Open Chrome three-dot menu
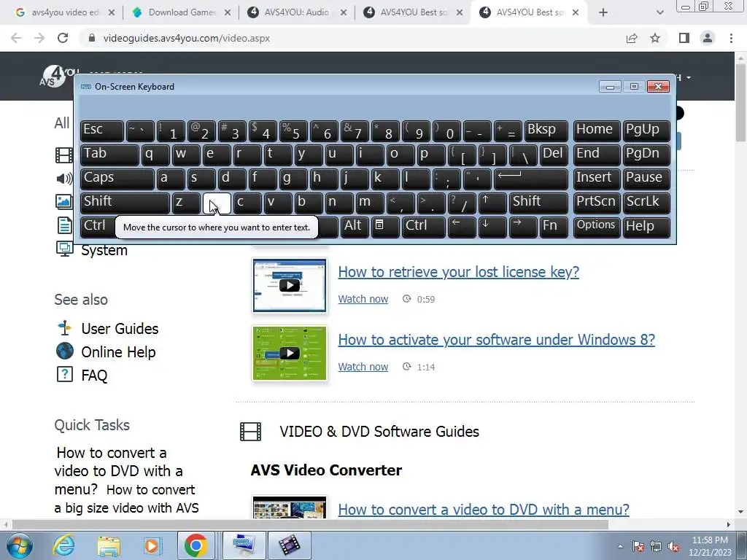The width and height of the screenshot is (747, 560). [x=731, y=38]
